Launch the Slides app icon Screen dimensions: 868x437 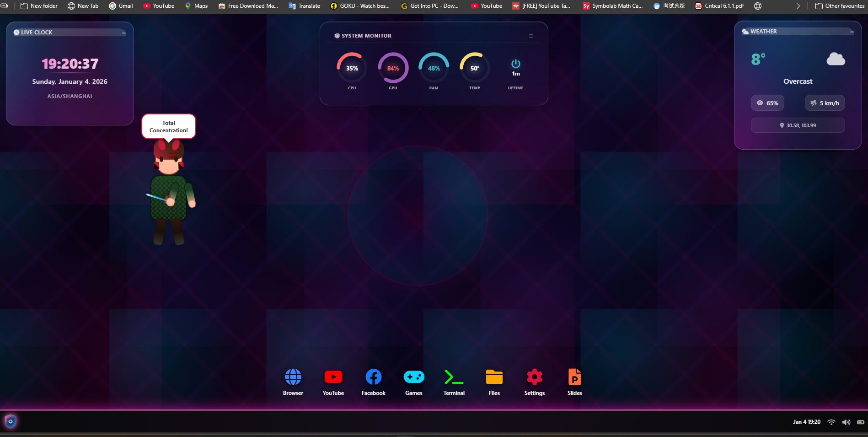coord(574,378)
